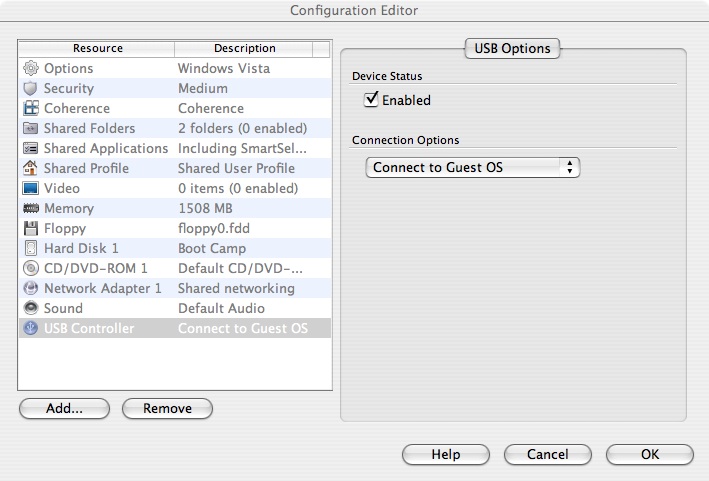Click the Shared Profile house icon

tap(31, 168)
